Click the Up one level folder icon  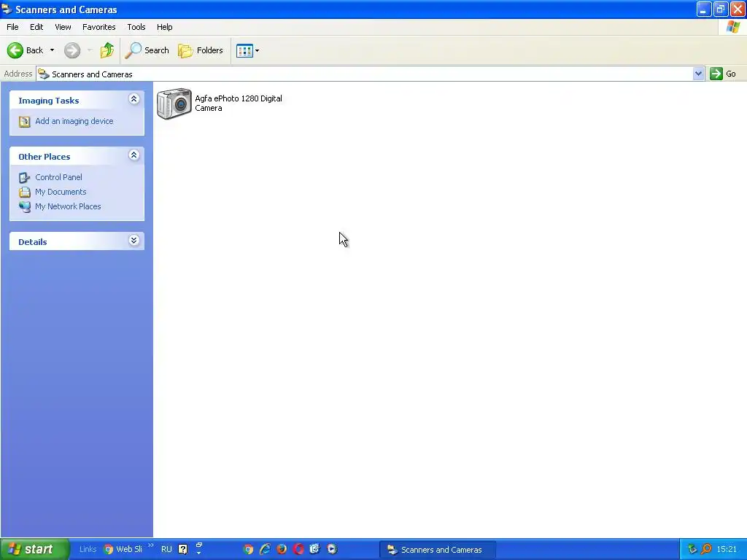[107, 50]
